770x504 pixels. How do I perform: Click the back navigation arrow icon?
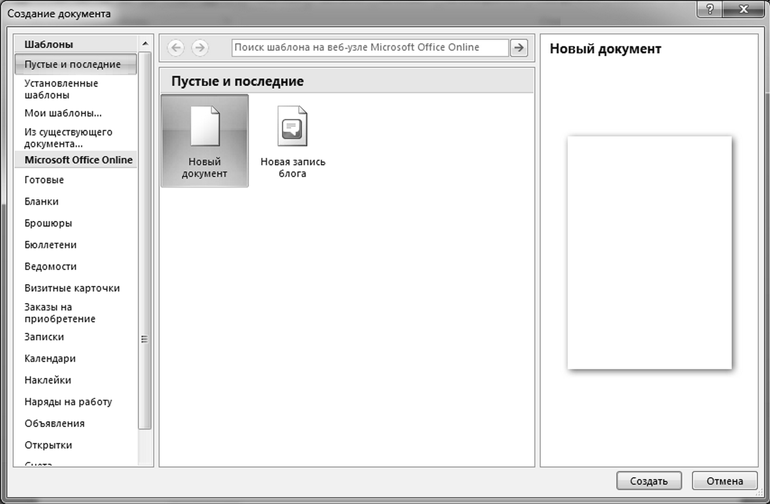click(176, 47)
